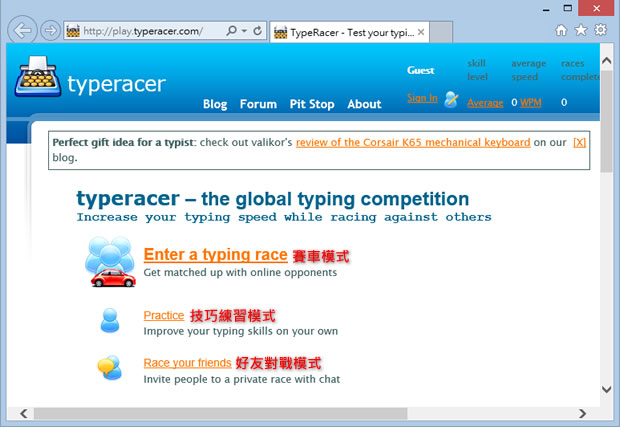Click the typeracer favicon in address bar
The image size is (620, 428).
point(73,31)
